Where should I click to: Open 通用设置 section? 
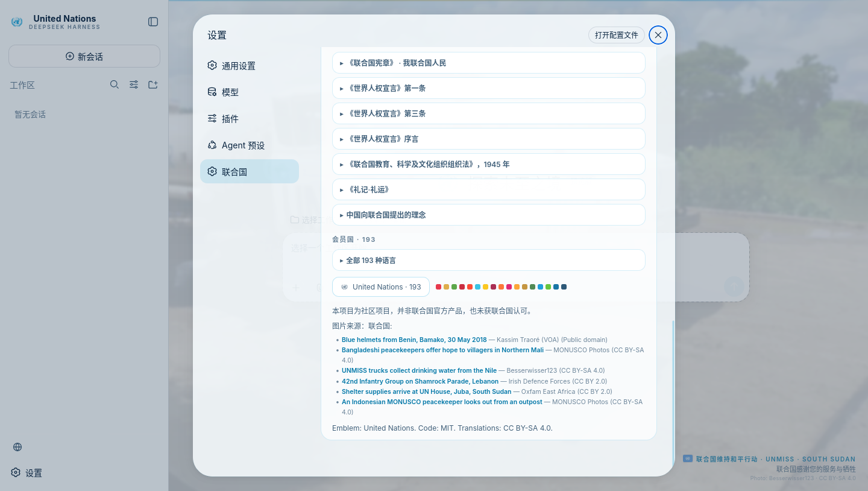pyautogui.click(x=250, y=65)
